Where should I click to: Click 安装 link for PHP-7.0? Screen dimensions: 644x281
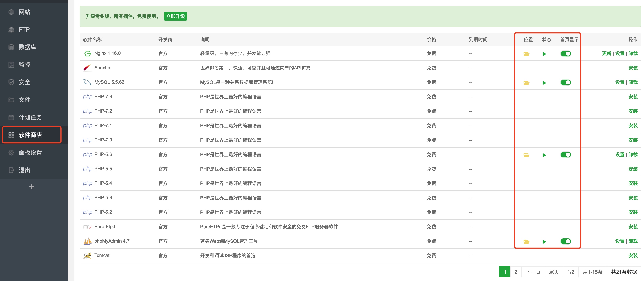[633, 140]
